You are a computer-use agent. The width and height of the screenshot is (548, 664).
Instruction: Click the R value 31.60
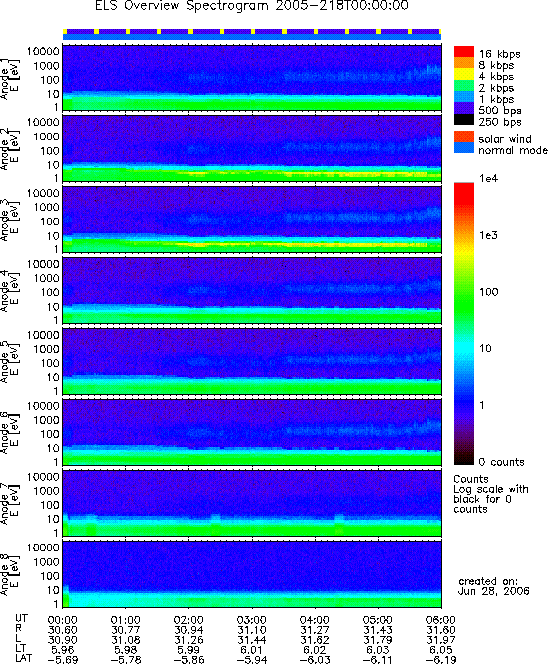[x=441, y=630]
